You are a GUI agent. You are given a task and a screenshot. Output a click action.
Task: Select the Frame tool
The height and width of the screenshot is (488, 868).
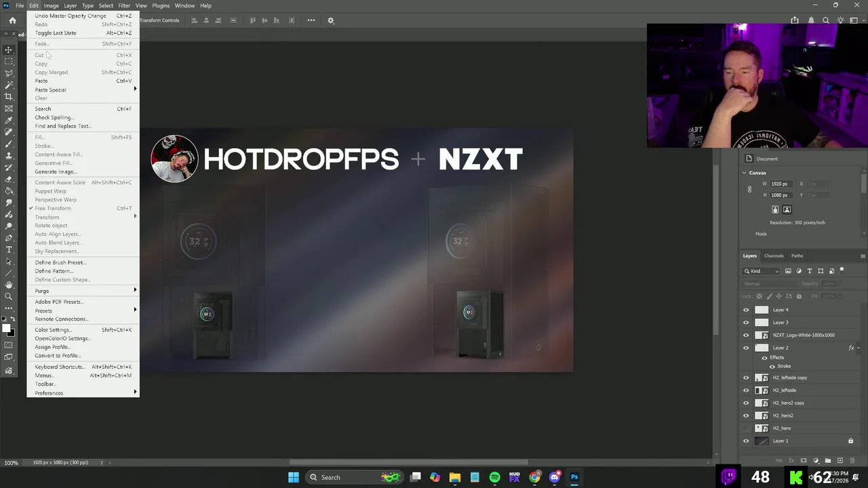tap(9, 108)
